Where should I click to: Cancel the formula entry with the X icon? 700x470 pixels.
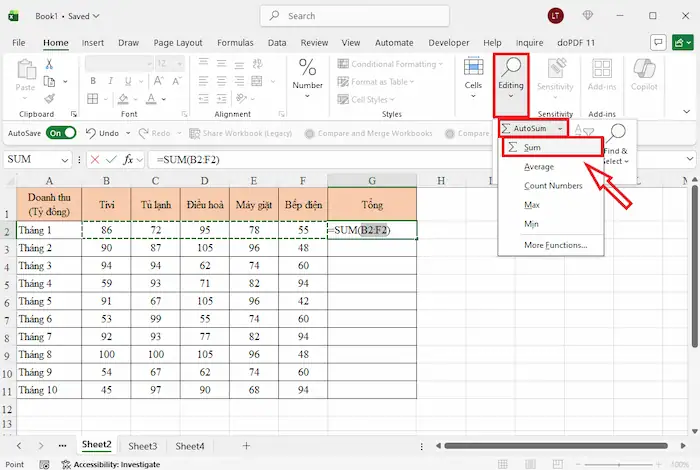point(94,160)
